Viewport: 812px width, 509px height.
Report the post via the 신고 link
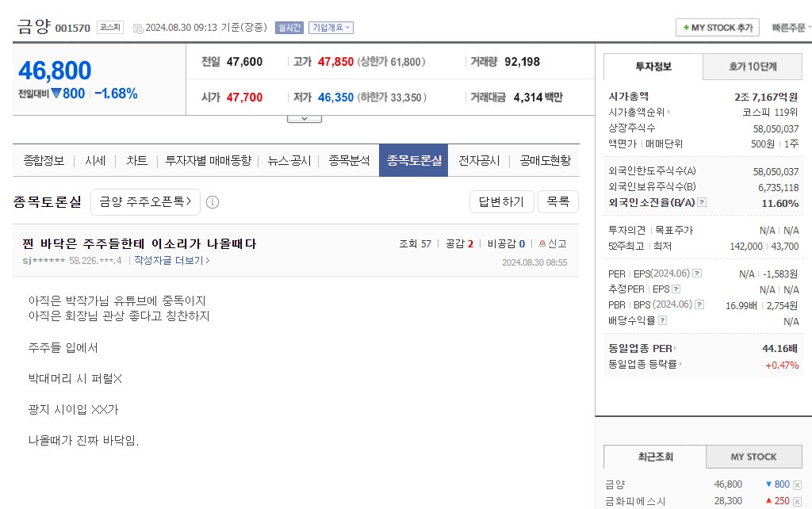pyautogui.click(x=552, y=244)
